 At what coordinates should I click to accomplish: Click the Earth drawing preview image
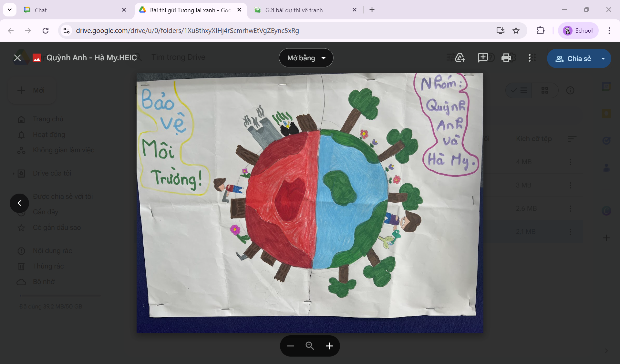click(x=310, y=203)
